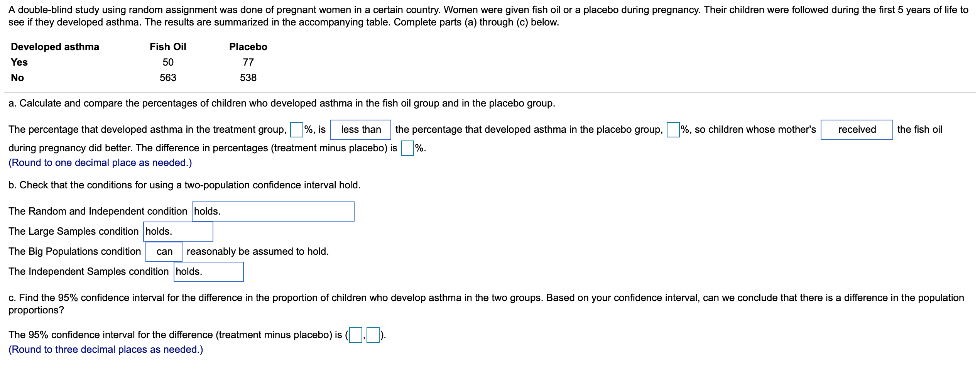
Task: Click the 'Placebo' column header
Action: pyautogui.click(x=248, y=47)
